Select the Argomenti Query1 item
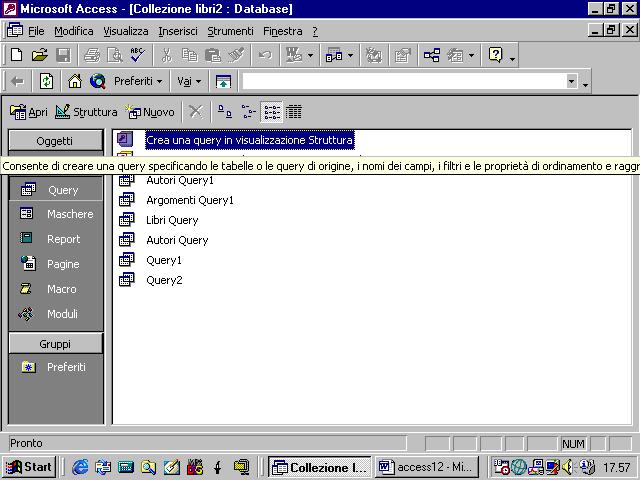Image resolution: width=640 pixels, height=480 pixels. click(x=190, y=200)
